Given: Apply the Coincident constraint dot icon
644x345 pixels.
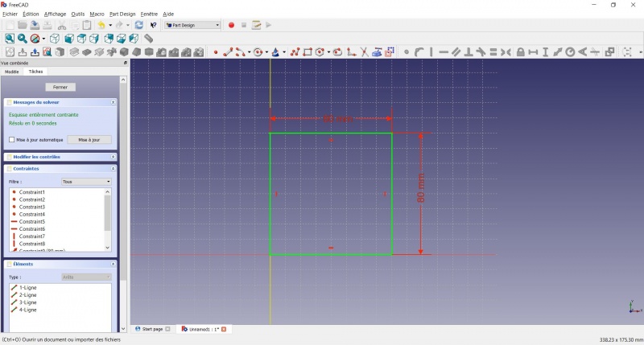Looking at the screenshot, I should 407,52.
